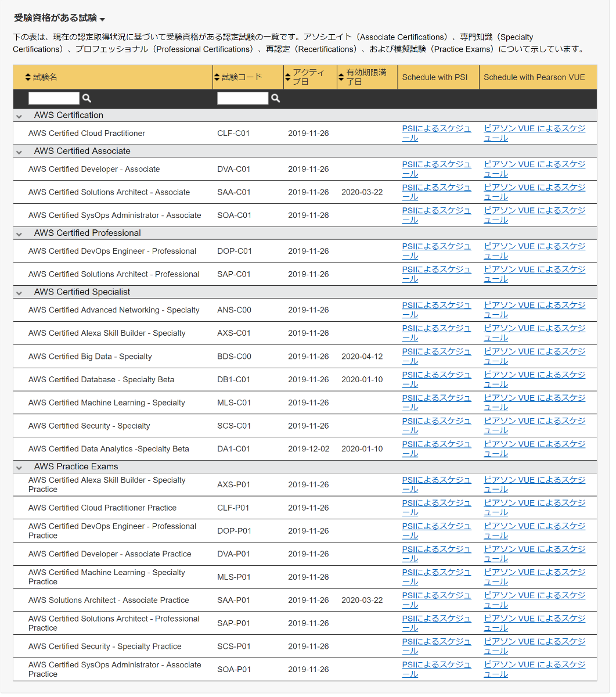Select AWS Certified Alexa Skill Builder - Specialty name
Screen dimensions: 616x697
107,333
